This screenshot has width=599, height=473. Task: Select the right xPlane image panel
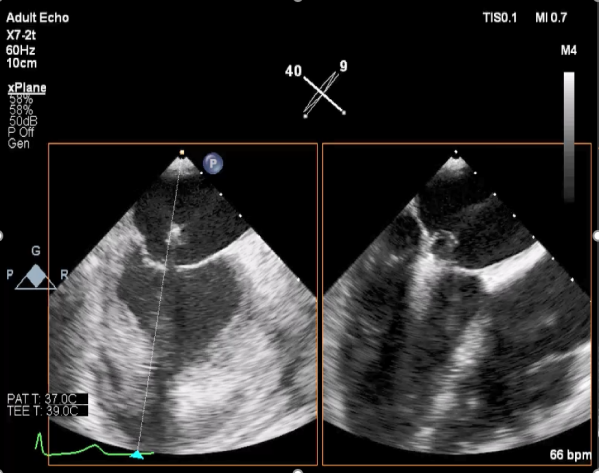point(457,304)
